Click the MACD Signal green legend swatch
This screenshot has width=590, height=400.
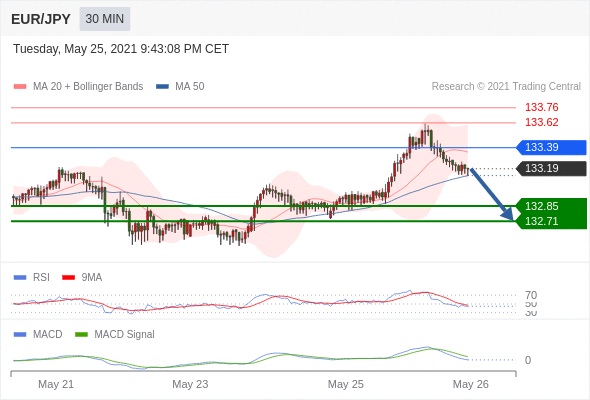(81, 335)
